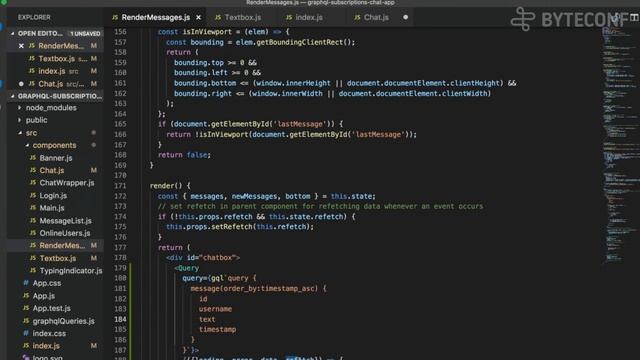Click the 'render()' method text

(x=166, y=186)
